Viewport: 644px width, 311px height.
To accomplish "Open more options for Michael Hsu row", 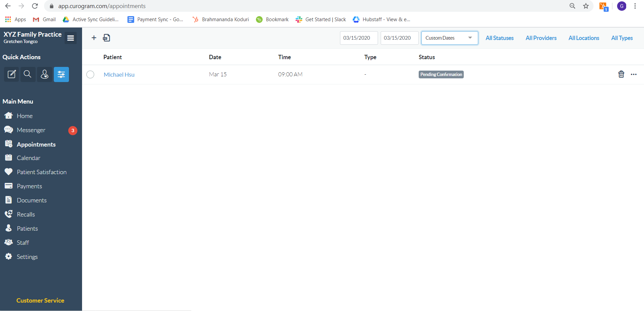I will pyautogui.click(x=634, y=74).
